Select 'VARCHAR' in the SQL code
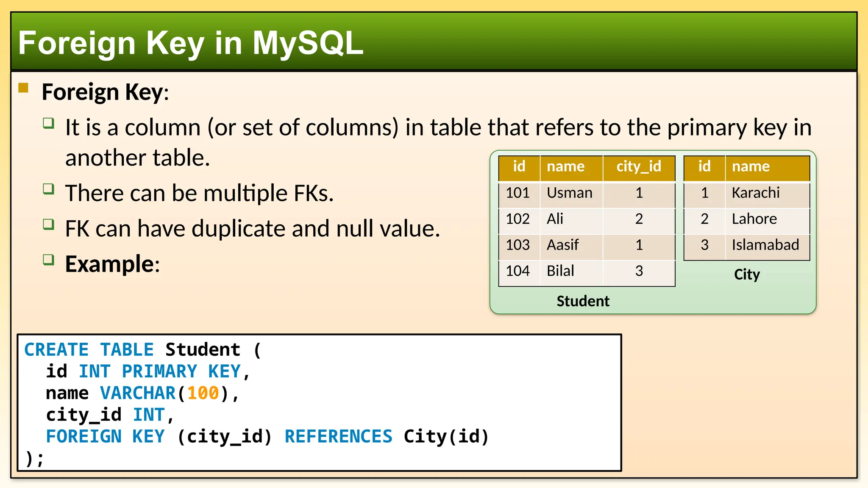 point(138,393)
